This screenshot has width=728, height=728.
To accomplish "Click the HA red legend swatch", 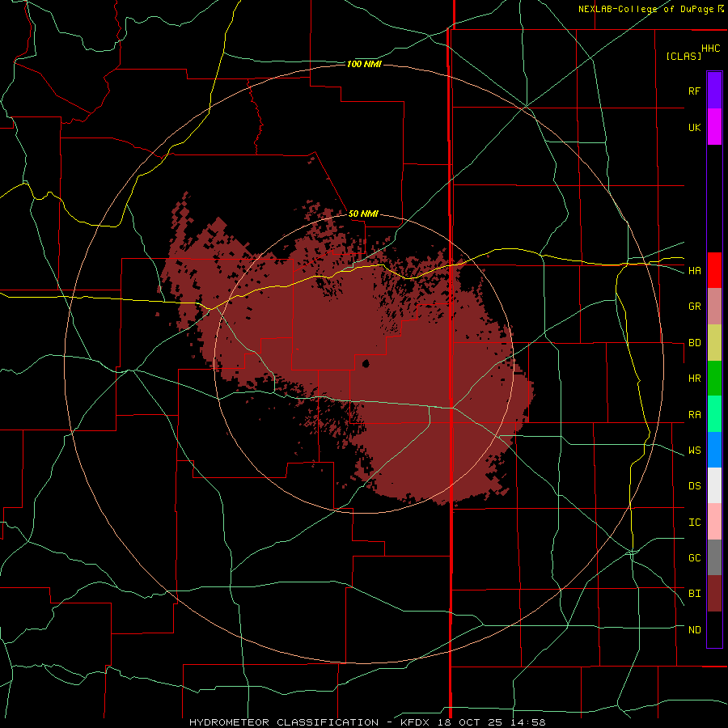I will click(714, 270).
